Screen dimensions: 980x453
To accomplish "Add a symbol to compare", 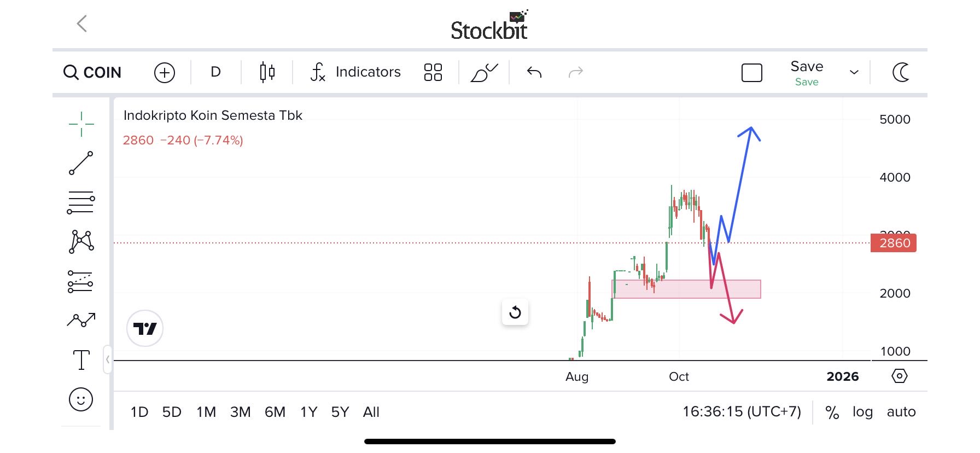I will 165,72.
